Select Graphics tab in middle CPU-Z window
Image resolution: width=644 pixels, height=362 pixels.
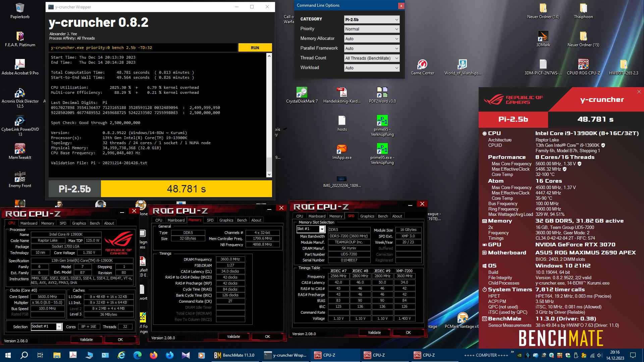pos(226,220)
